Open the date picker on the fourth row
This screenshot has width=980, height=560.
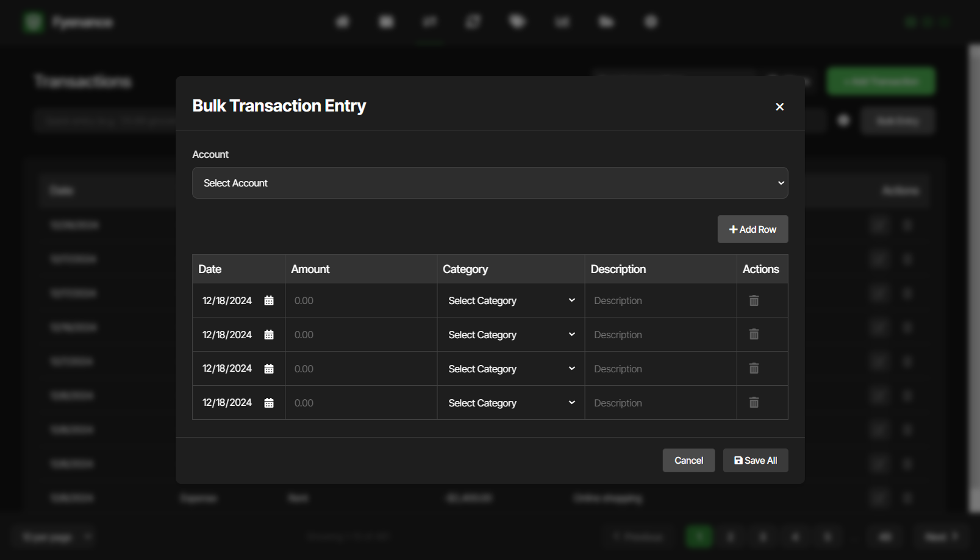(x=268, y=402)
